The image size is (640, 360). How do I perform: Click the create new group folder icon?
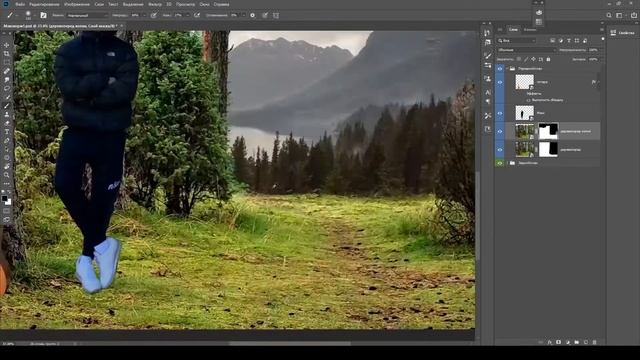pos(576,342)
